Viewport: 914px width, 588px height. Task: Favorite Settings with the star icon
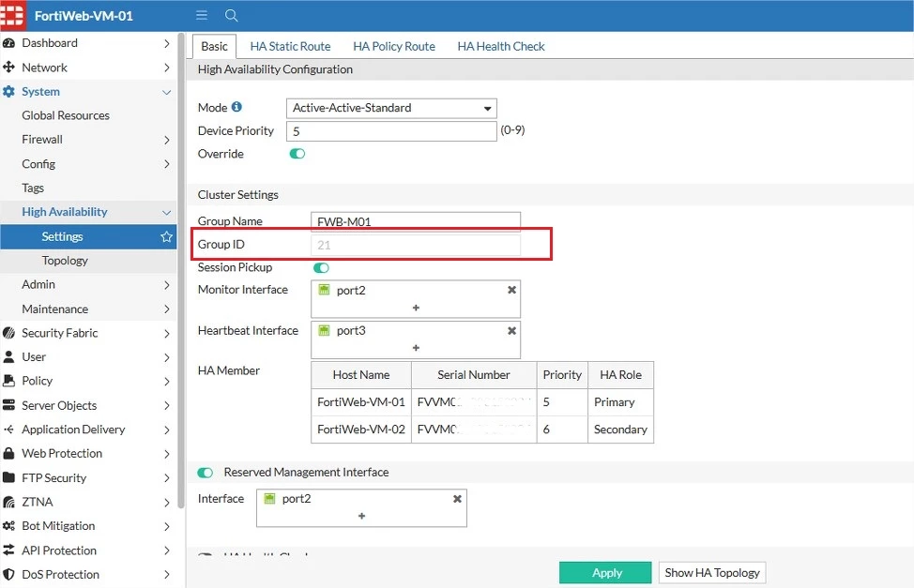tap(167, 236)
